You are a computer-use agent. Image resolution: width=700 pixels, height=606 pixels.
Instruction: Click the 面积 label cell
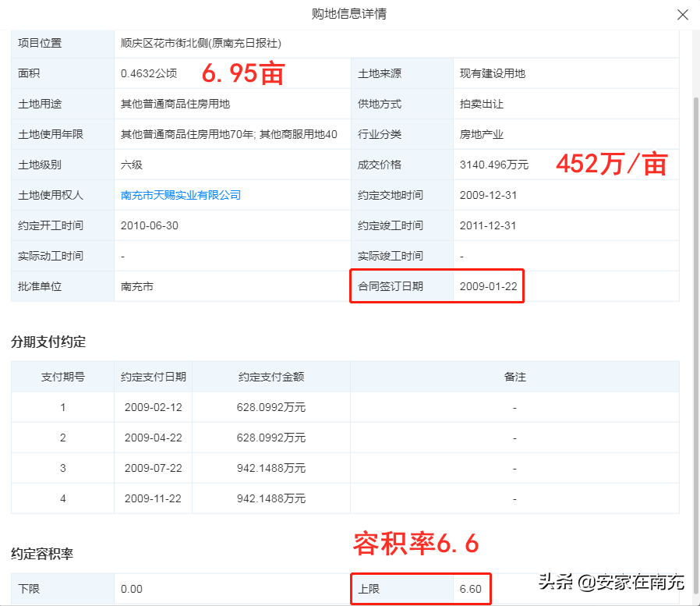point(62,73)
